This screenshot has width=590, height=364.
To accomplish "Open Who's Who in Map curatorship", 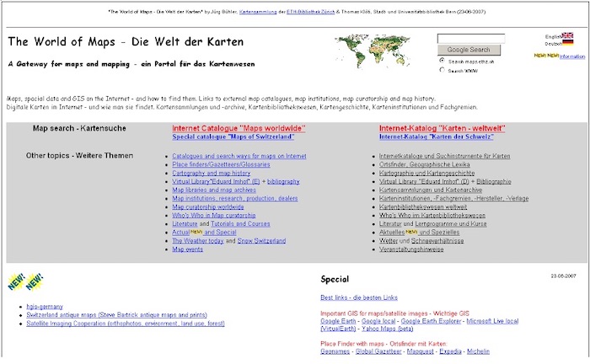I will point(214,216).
